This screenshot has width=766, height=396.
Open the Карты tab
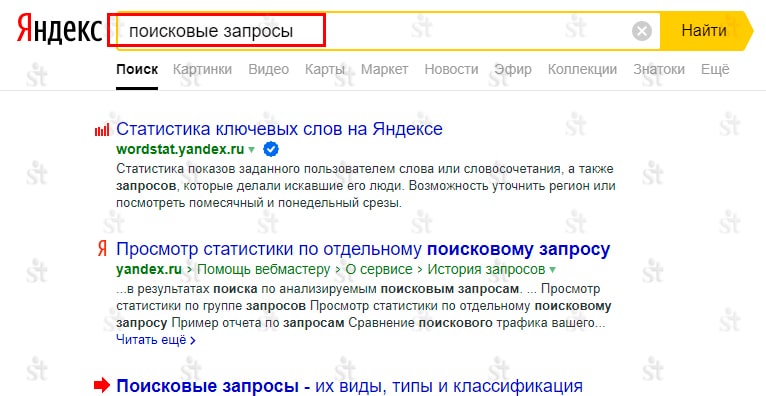tap(324, 69)
